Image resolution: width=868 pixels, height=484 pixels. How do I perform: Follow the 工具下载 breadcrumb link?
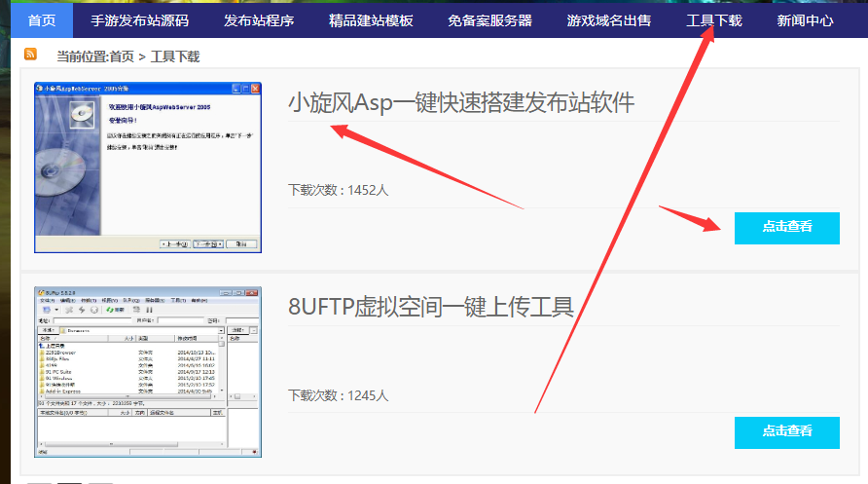pos(175,56)
